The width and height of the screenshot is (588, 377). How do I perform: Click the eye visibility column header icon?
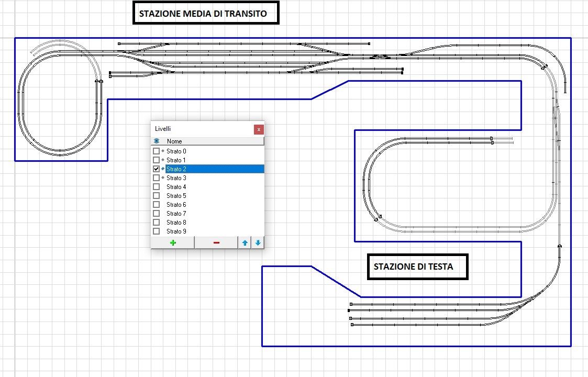[x=156, y=141]
